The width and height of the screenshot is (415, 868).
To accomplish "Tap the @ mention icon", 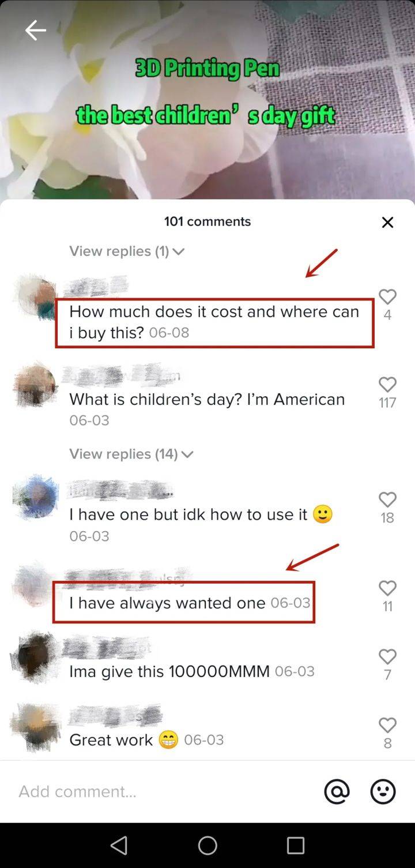I will click(337, 791).
